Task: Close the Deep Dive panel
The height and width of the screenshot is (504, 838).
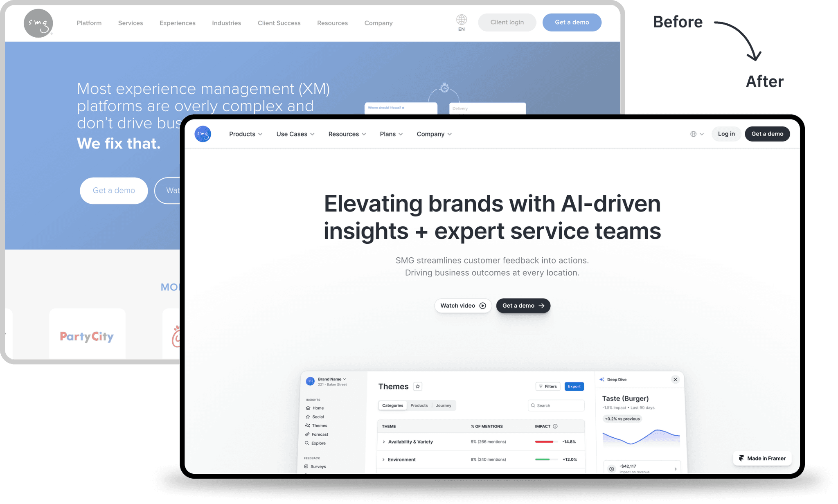Action: 675,378
